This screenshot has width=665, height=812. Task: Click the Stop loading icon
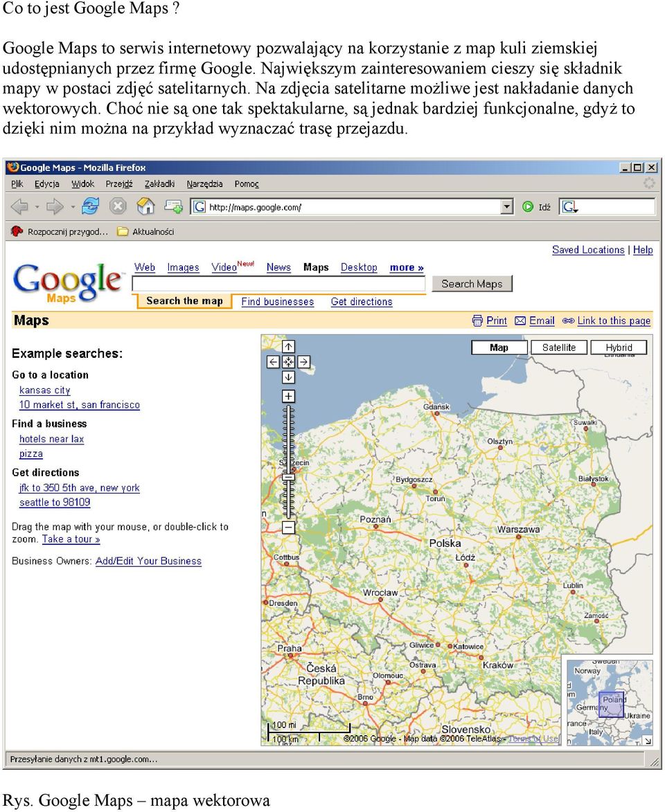pos(118,206)
